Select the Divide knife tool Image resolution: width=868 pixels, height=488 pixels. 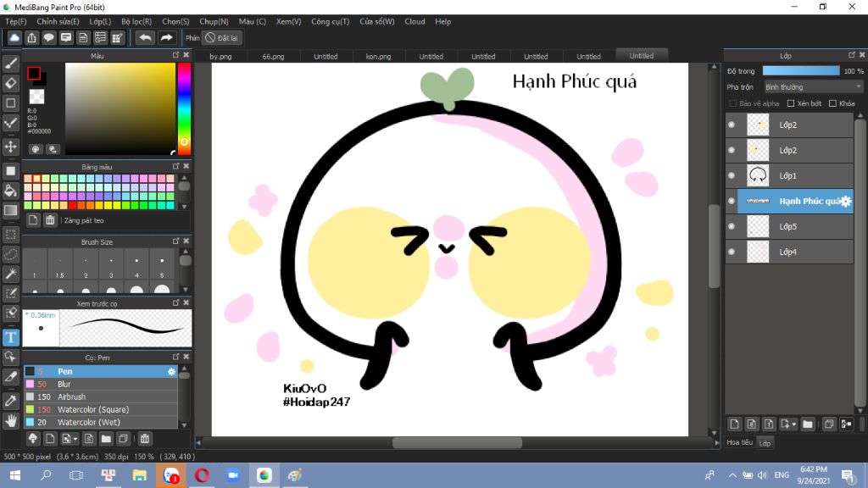pos(10,376)
